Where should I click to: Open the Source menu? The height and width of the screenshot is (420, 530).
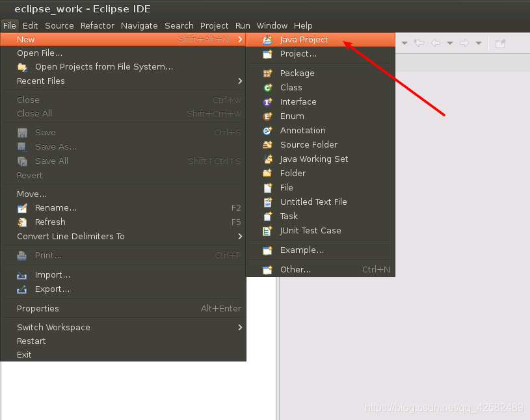(59, 25)
